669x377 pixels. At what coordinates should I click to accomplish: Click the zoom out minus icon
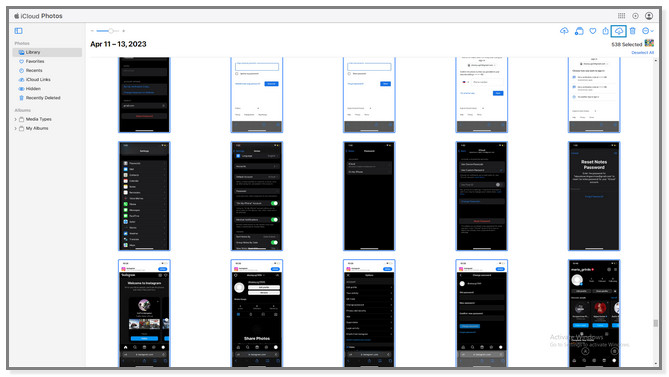pyautogui.click(x=92, y=31)
